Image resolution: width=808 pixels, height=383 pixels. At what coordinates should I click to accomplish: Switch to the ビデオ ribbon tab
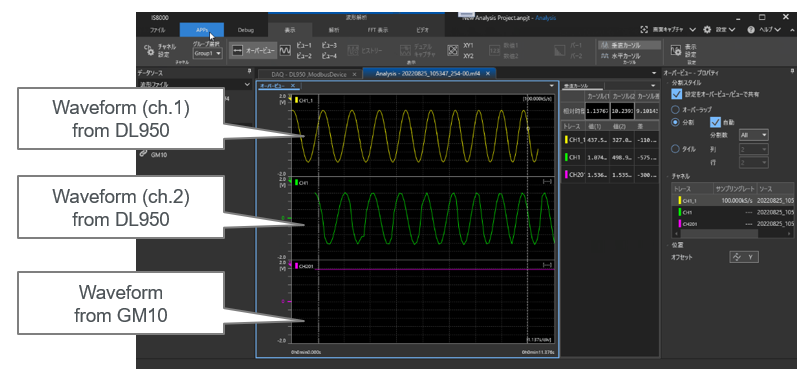(x=422, y=30)
